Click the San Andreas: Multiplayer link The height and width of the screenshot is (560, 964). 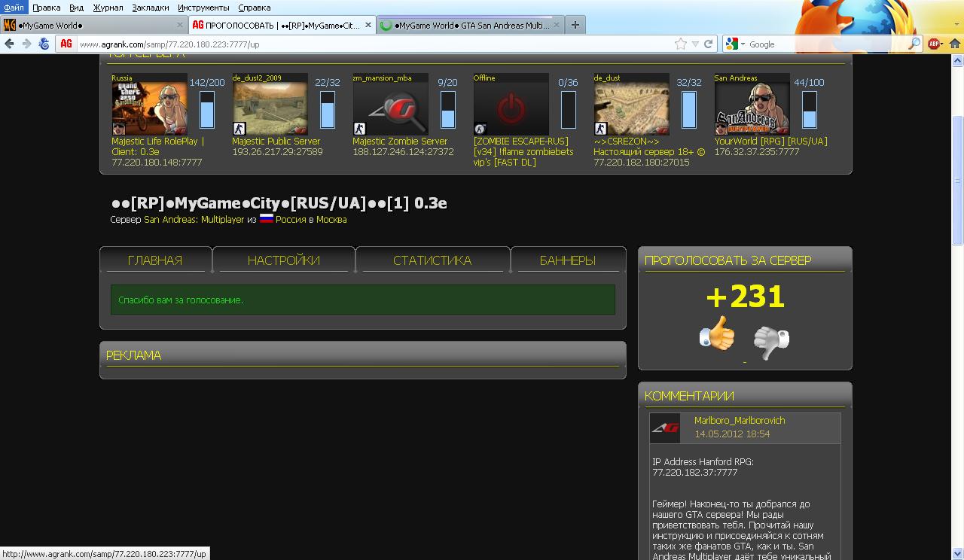click(x=194, y=220)
